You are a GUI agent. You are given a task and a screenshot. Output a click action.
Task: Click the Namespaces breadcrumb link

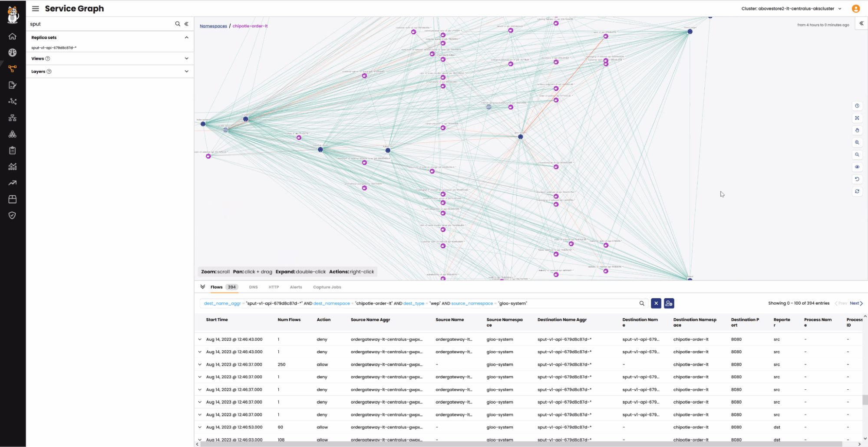coord(213,26)
